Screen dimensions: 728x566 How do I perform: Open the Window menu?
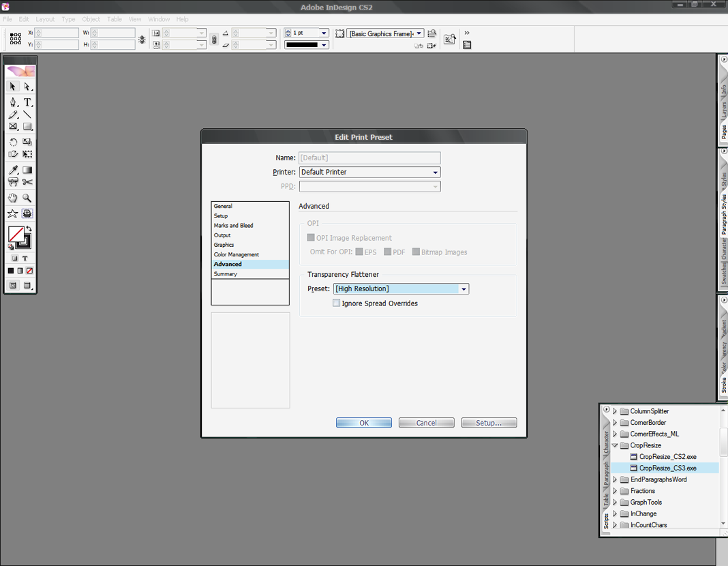pyautogui.click(x=159, y=19)
